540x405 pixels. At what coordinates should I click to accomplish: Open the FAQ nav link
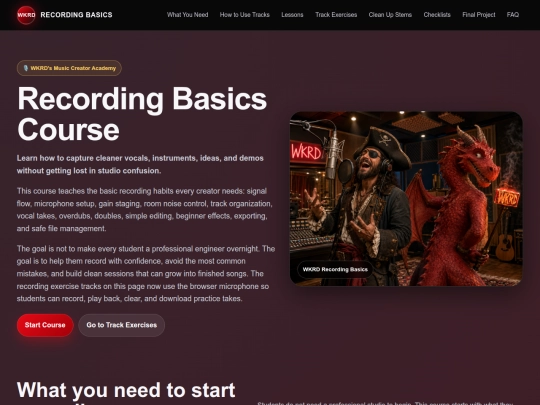[x=512, y=15]
